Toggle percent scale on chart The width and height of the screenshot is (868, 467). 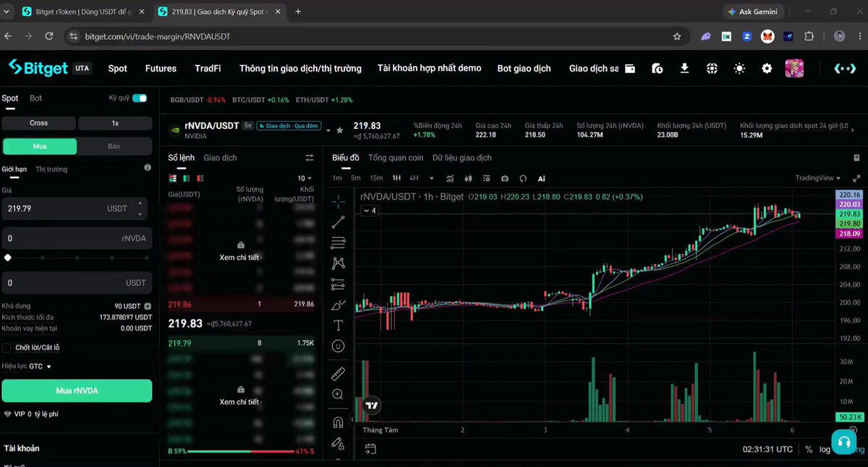[809, 450]
